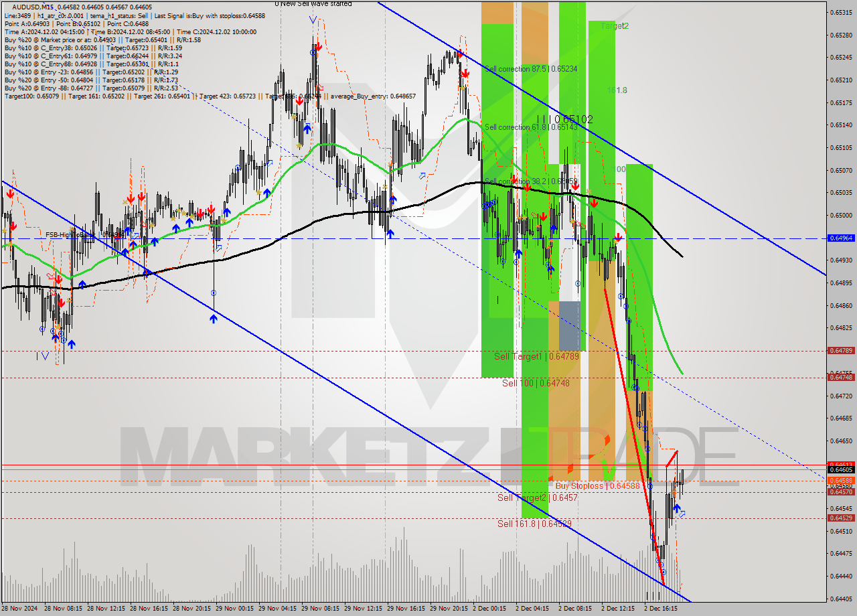
Task: Click the 0.64405 price axis value
Action: click(841, 599)
